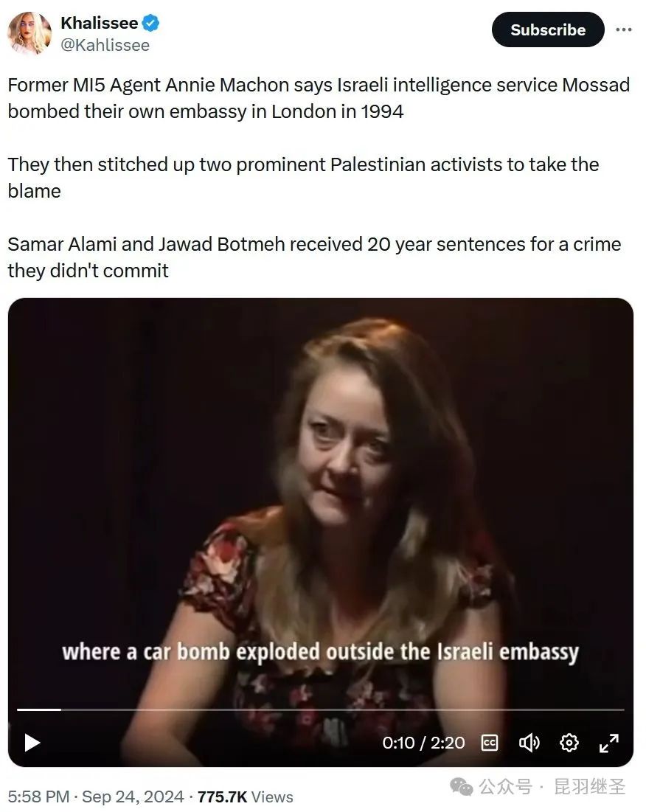Open the three-dot more options menu
This screenshot has width=646, height=812.
(624, 30)
